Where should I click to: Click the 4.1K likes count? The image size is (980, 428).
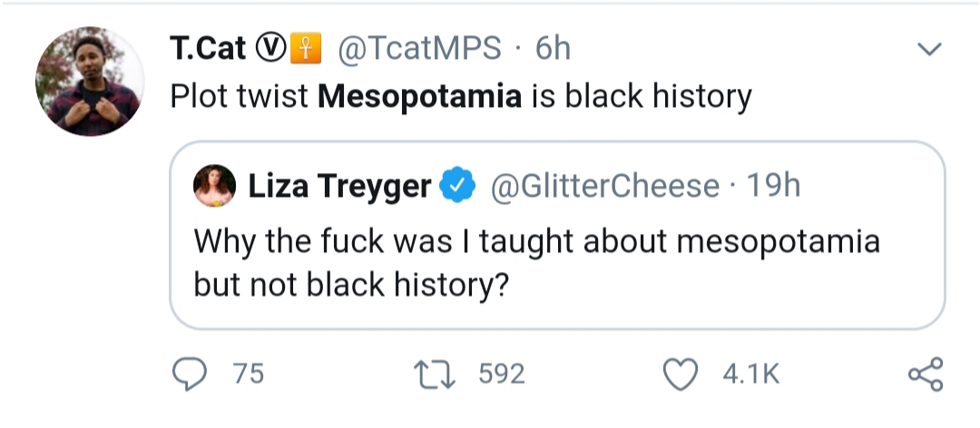(750, 374)
